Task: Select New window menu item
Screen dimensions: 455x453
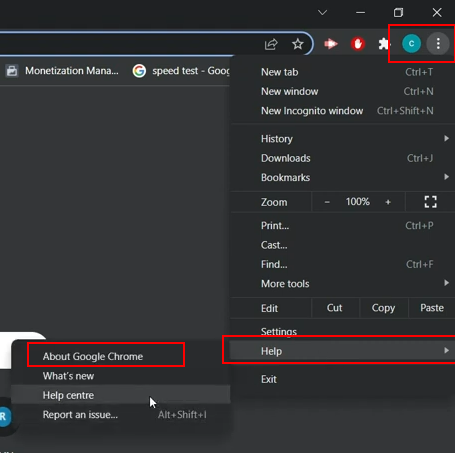Action: 343,91
